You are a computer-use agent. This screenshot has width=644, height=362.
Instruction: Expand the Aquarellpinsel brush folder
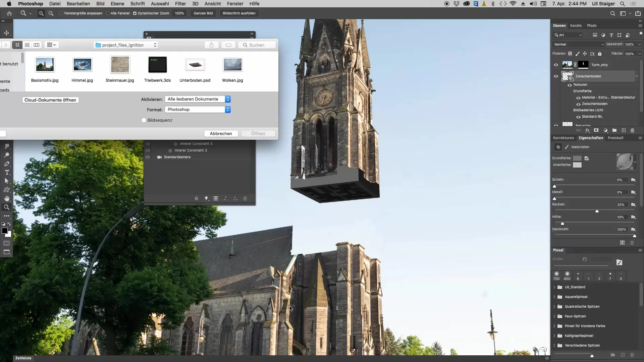pyautogui.click(x=554, y=297)
